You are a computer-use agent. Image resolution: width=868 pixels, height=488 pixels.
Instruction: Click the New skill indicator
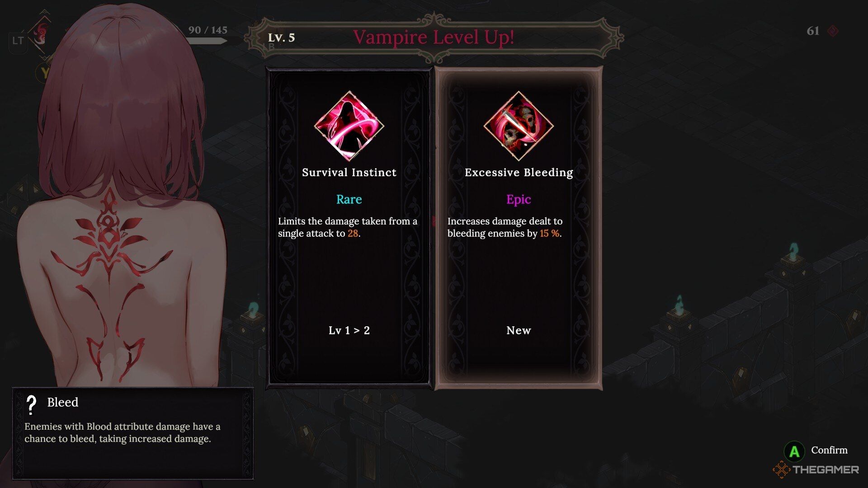(x=519, y=330)
